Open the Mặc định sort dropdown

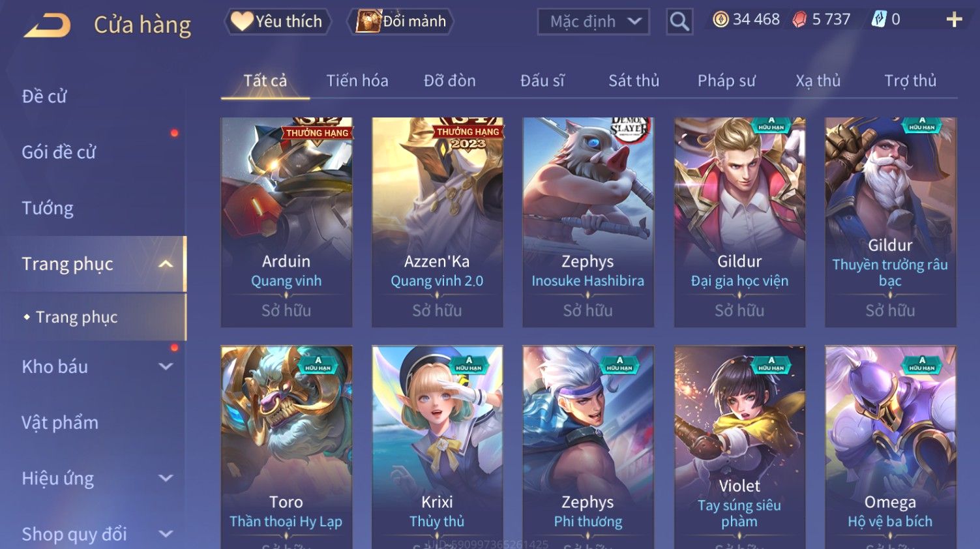tap(593, 22)
